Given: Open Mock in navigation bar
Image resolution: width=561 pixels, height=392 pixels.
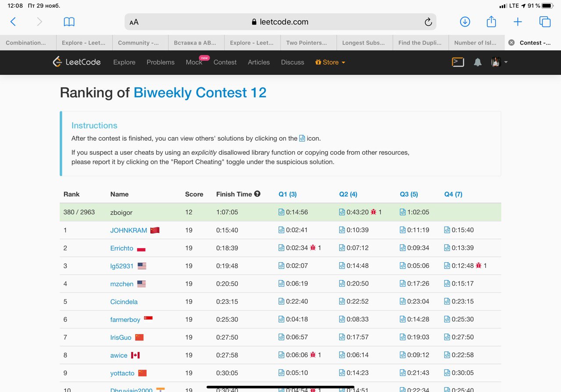Looking at the screenshot, I should click(x=194, y=62).
